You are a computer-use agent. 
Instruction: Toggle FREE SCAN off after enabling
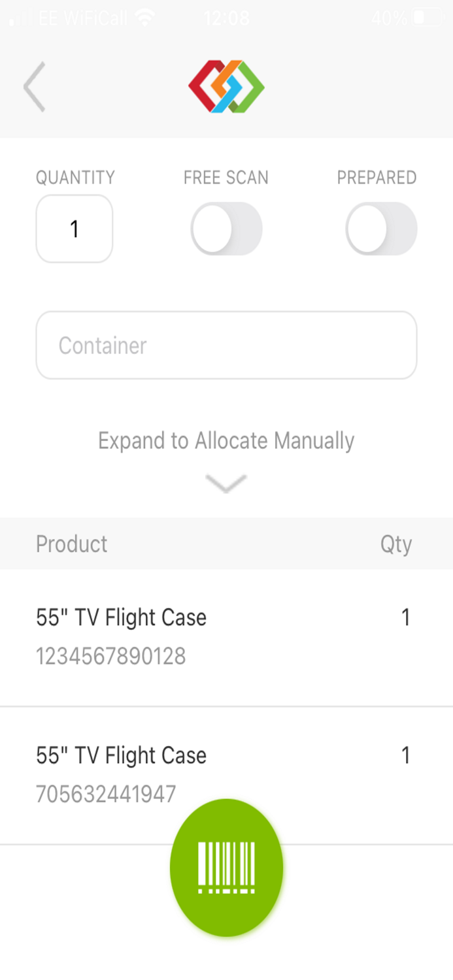[x=226, y=228]
